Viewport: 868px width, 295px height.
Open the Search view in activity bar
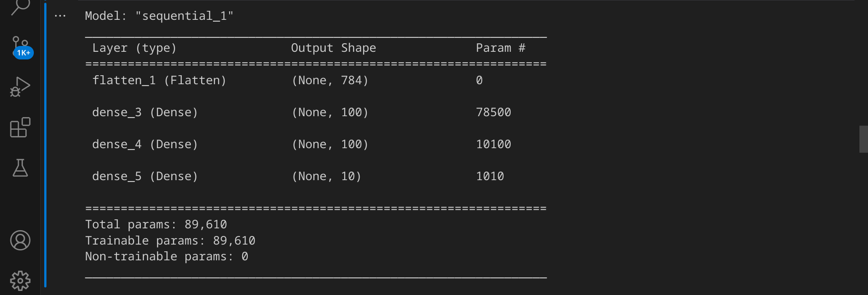[x=20, y=6]
